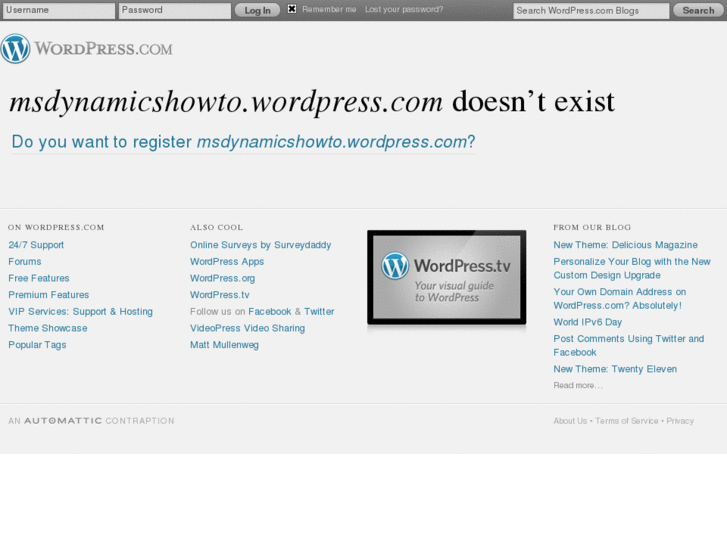Click the Read more… link

(578, 385)
